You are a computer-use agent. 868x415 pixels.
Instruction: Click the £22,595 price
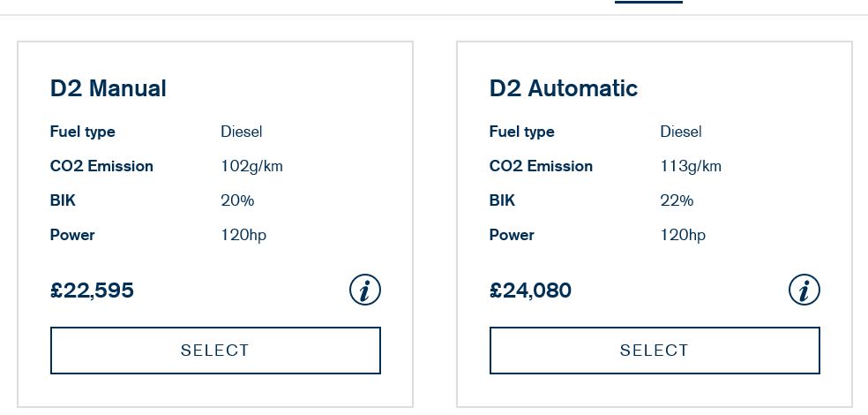92,290
